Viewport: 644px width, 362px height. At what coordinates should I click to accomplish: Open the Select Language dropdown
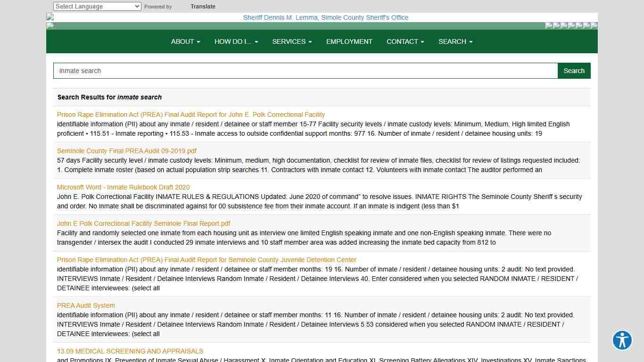[97, 7]
